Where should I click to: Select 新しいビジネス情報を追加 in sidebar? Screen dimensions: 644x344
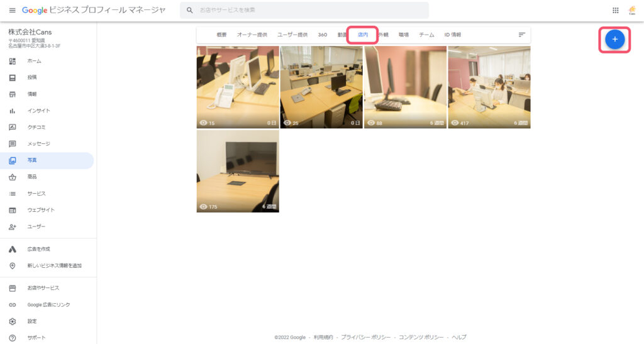click(54, 266)
